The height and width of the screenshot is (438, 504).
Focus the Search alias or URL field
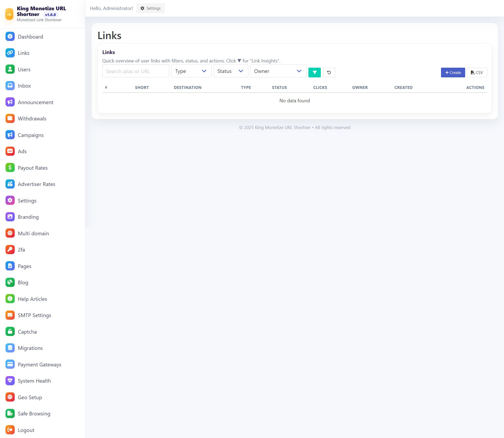click(x=135, y=71)
